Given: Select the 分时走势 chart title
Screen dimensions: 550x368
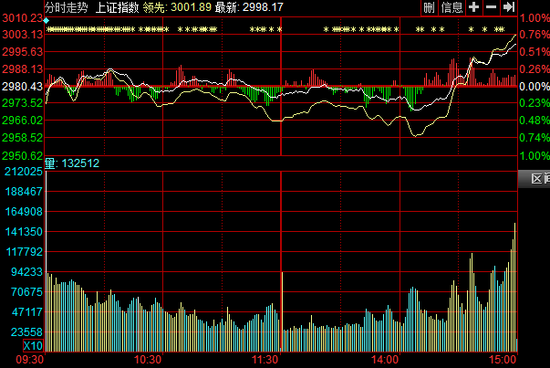Looking at the screenshot, I should pyautogui.click(x=66, y=7).
